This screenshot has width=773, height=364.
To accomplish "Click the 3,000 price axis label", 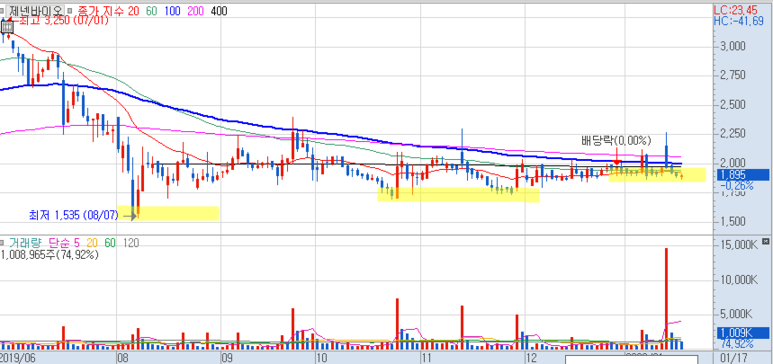I will coord(733,46).
